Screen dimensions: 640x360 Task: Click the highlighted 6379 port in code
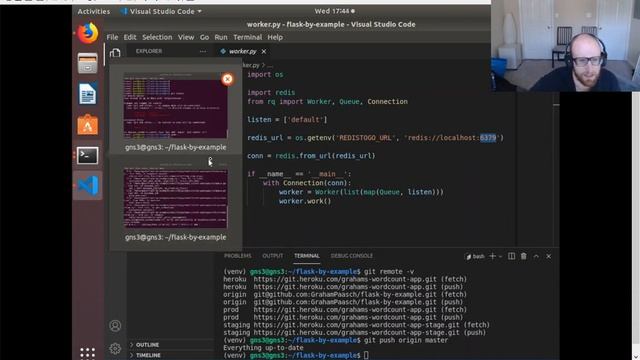pos(488,138)
